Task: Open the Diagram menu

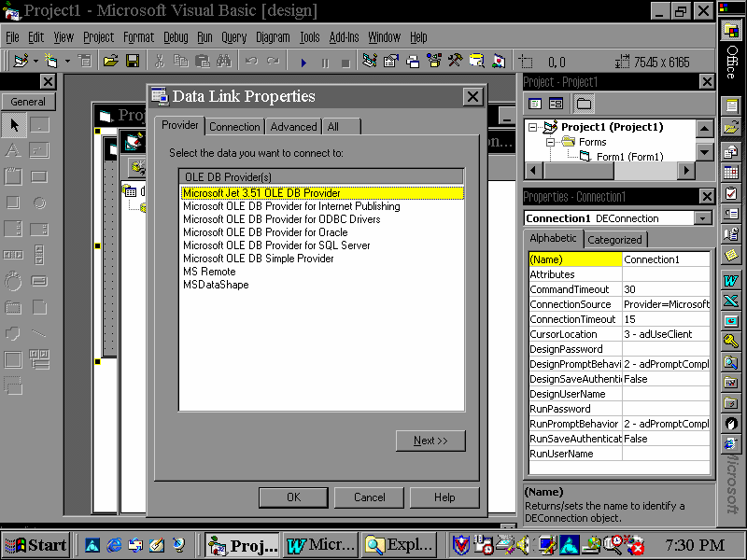Action: [273, 37]
